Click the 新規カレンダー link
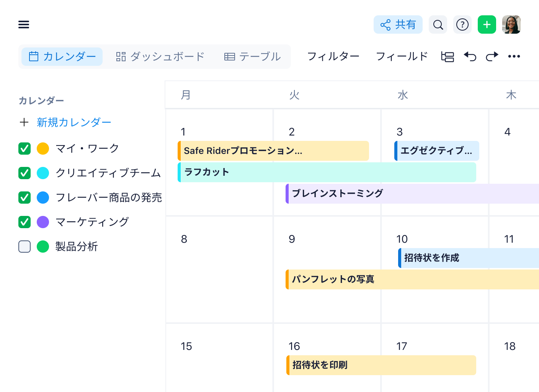Viewport: 539px width, 392px height. click(74, 122)
